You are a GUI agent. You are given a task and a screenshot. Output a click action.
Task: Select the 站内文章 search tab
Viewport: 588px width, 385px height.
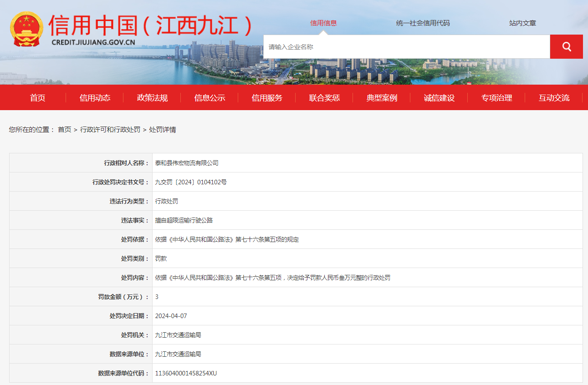[x=522, y=23]
